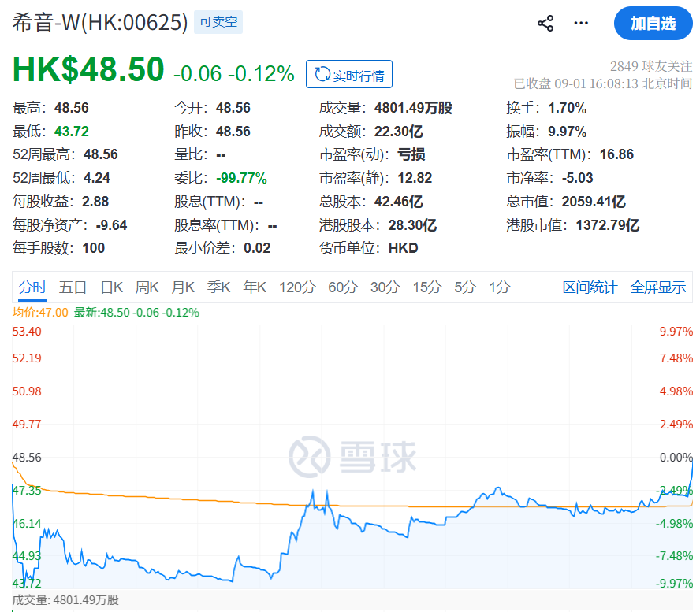Click the 可卖空 tag
Screen dimensions: 700x612
(218, 22)
